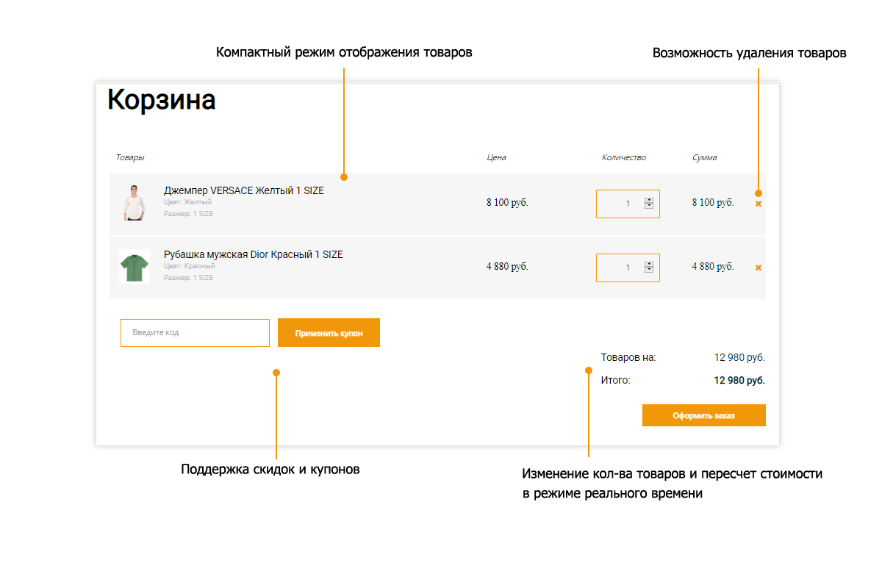Image resolution: width=882 pixels, height=588 pixels.
Task: Click the 4 880 руб. value in Сумма column
Action: click(x=713, y=267)
